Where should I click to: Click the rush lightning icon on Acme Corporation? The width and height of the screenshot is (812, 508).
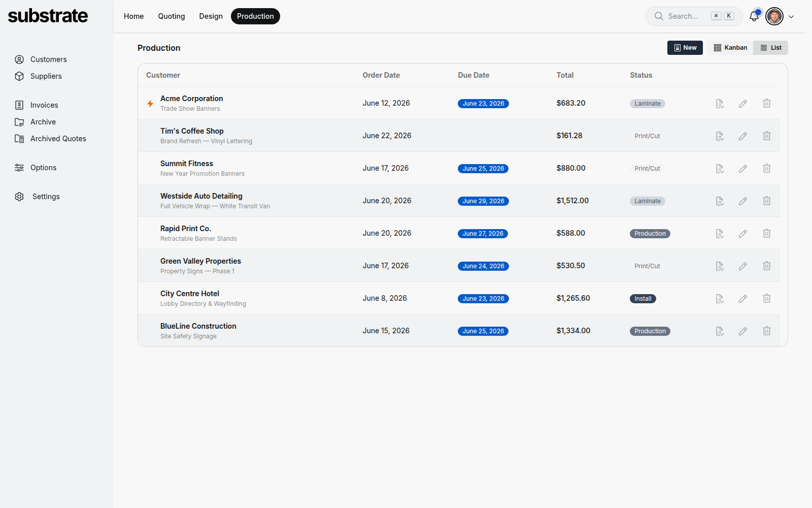[150, 104]
